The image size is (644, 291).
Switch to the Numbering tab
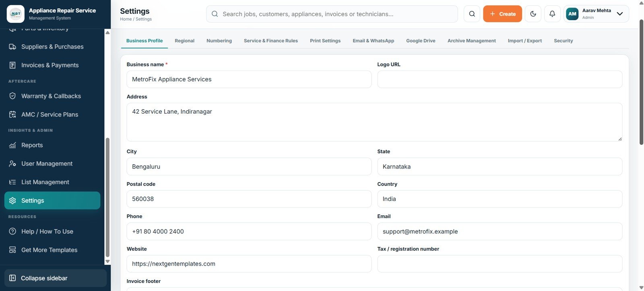219,41
